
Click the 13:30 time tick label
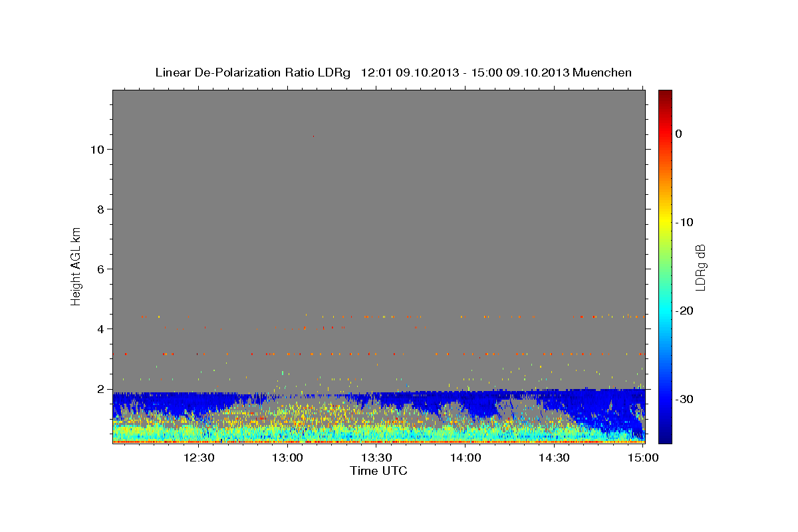click(377, 458)
